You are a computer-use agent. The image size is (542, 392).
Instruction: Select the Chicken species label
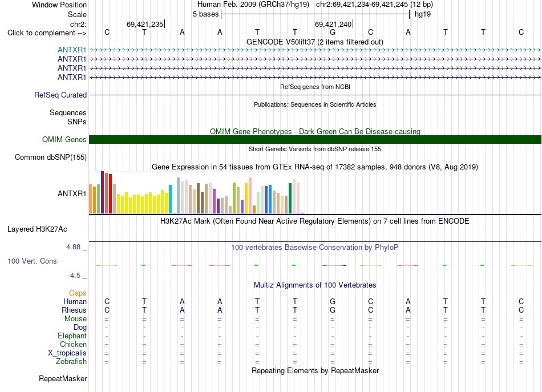point(73,344)
